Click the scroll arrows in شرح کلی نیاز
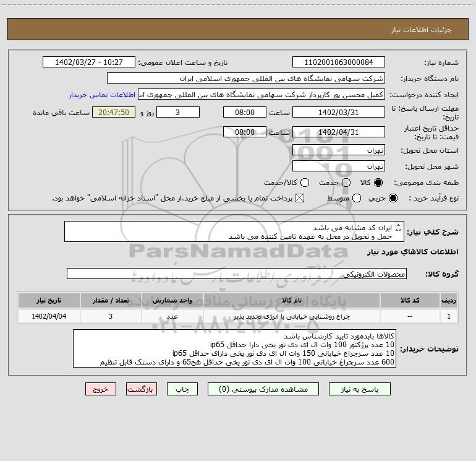 click(x=399, y=227)
